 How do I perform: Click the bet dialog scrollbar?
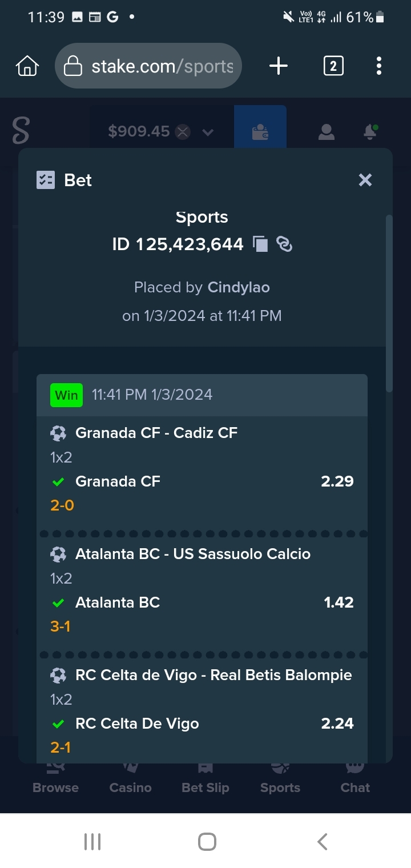tap(389, 304)
